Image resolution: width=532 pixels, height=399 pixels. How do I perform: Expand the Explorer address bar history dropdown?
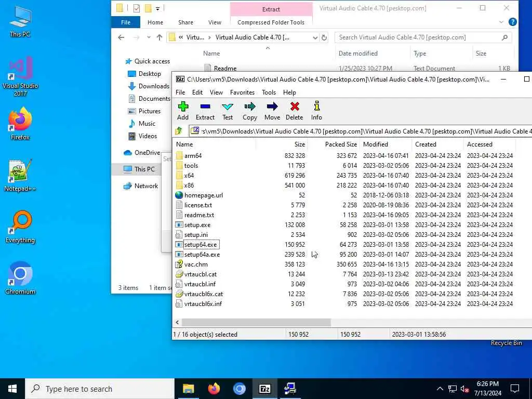click(x=315, y=37)
